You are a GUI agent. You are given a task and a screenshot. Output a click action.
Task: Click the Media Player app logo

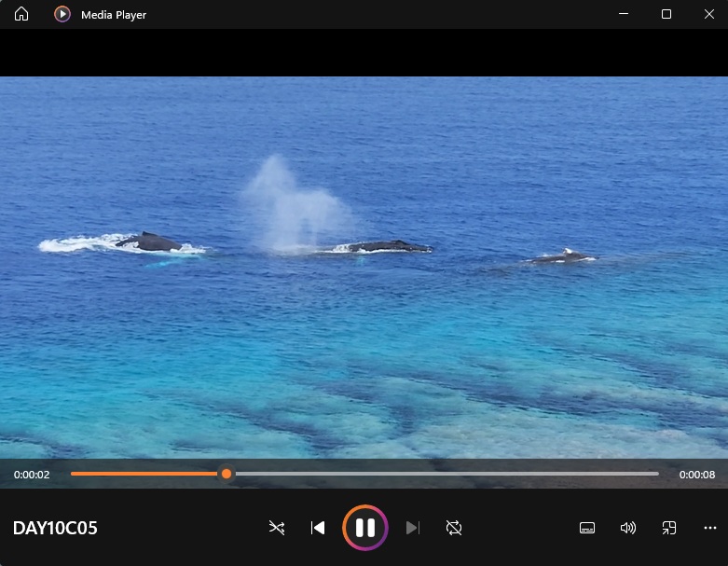click(x=62, y=14)
